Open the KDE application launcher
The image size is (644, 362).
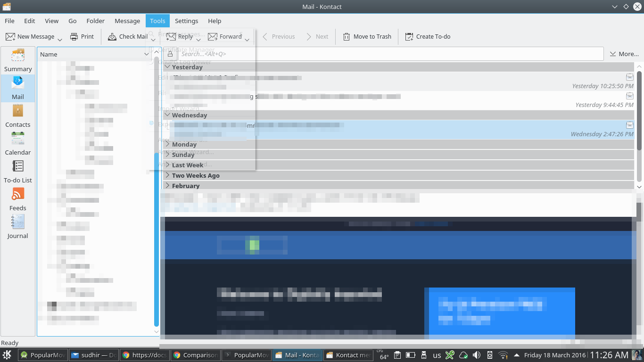pyautogui.click(x=7, y=355)
